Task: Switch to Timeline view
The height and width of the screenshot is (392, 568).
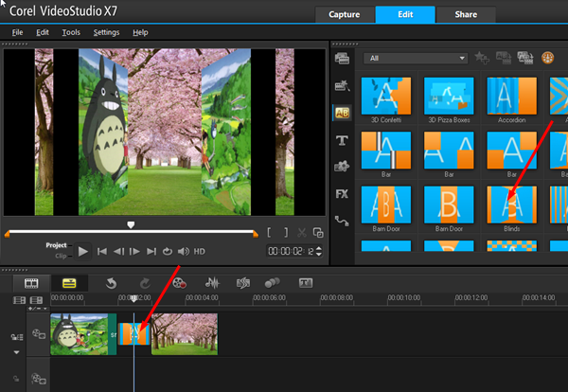Action: [x=67, y=283]
